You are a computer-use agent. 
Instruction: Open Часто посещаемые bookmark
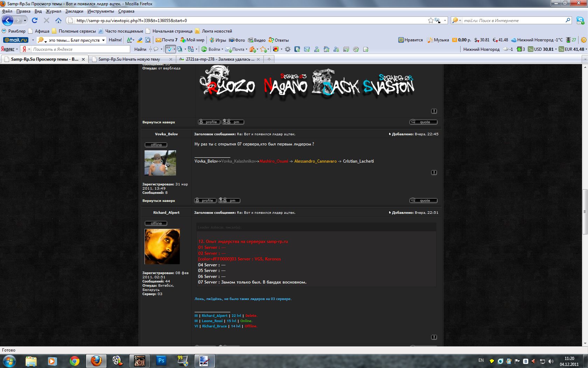(121, 31)
